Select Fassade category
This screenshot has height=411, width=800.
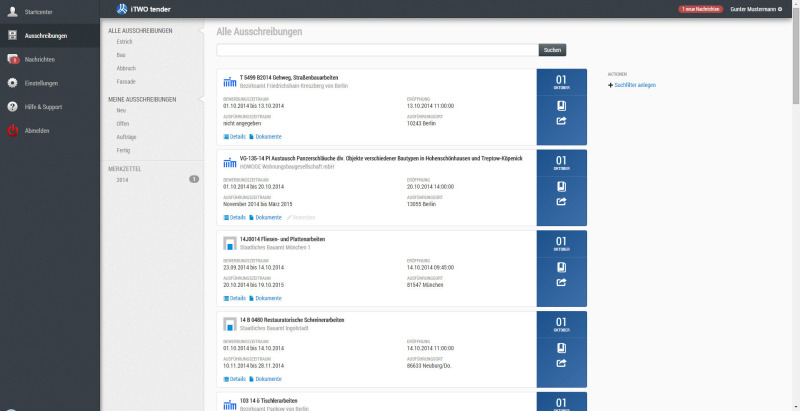tap(126, 82)
